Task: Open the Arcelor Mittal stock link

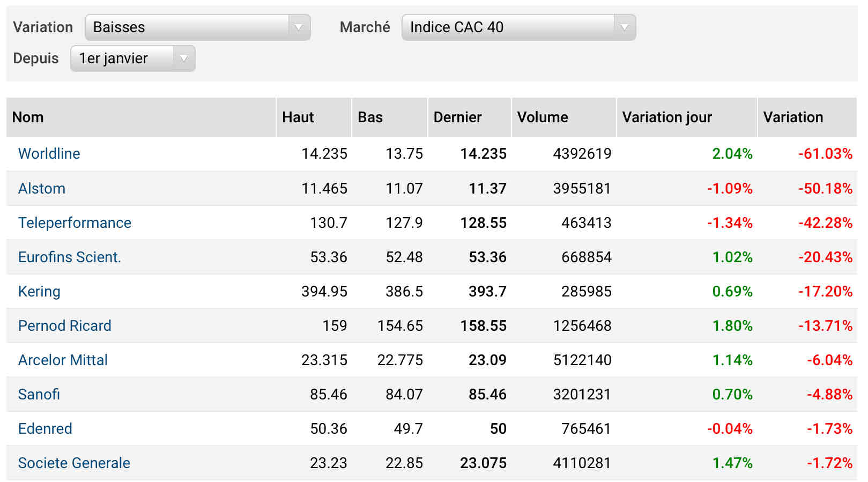Action: coord(63,360)
